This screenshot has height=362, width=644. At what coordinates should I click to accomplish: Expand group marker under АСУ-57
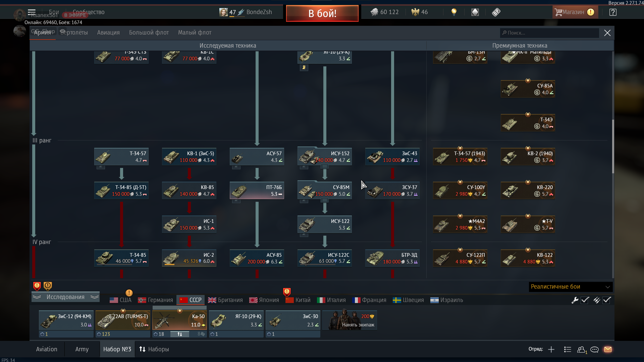tap(236, 167)
